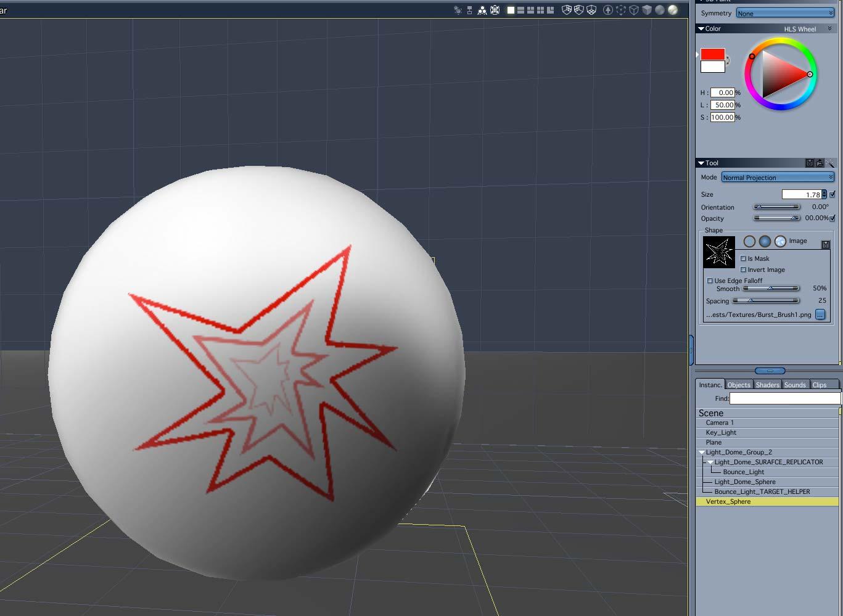Save the brush shape via disk icon

(826, 245)
